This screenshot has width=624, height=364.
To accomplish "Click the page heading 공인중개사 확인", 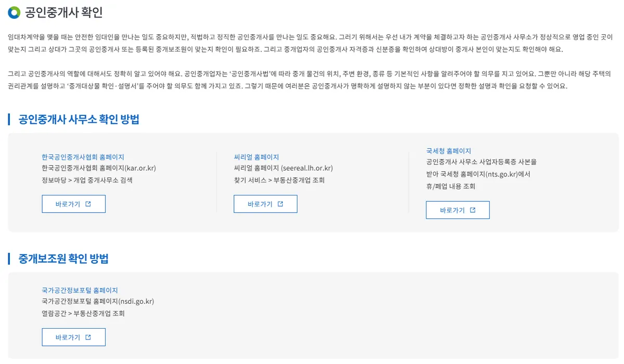I will [64, 12].
